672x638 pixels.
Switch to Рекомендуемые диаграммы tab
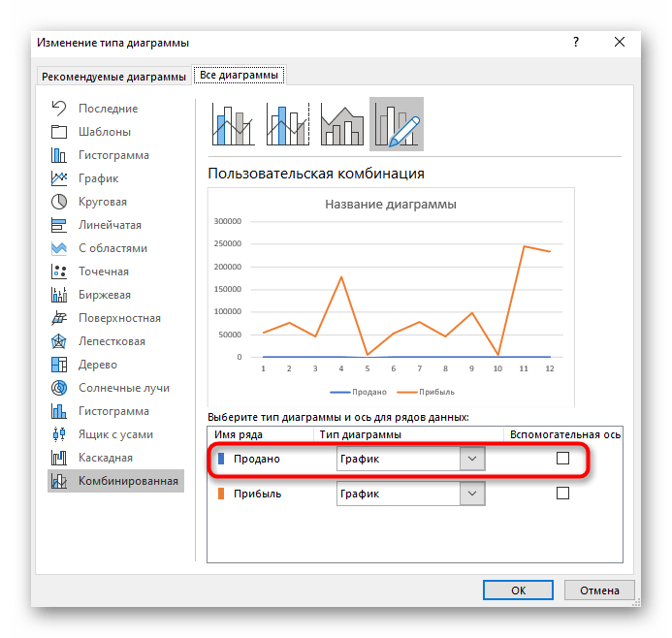(113, 77)
